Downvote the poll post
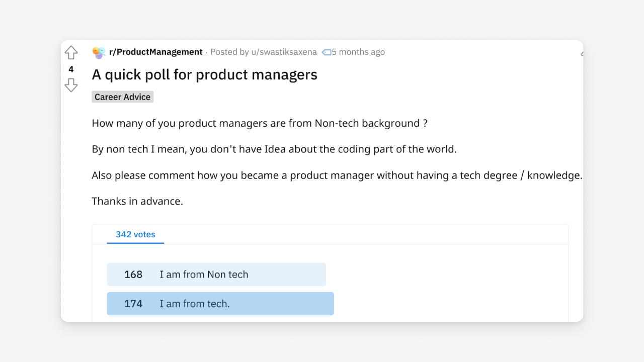Screen dimensions: 644x362 point(71,86)
